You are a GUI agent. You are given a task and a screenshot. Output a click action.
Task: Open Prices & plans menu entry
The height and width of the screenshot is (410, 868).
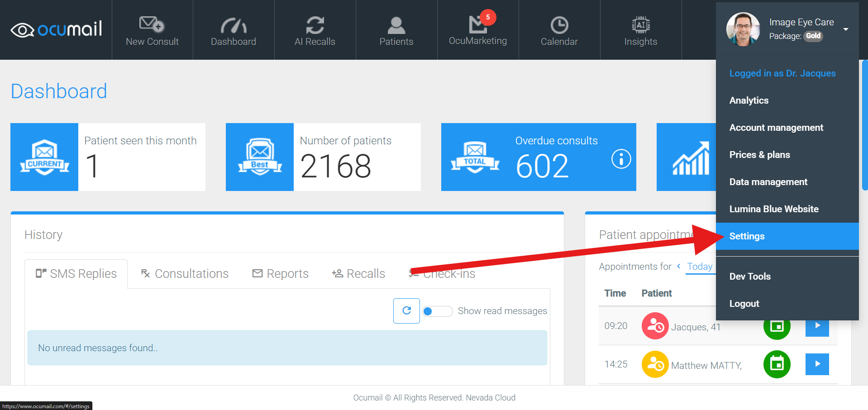click(x=787, y=155)
